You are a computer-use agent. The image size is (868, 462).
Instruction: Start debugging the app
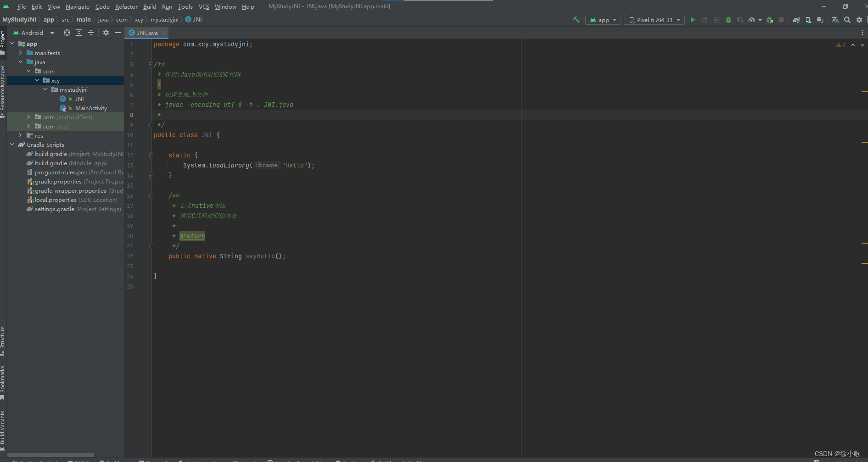728,20
